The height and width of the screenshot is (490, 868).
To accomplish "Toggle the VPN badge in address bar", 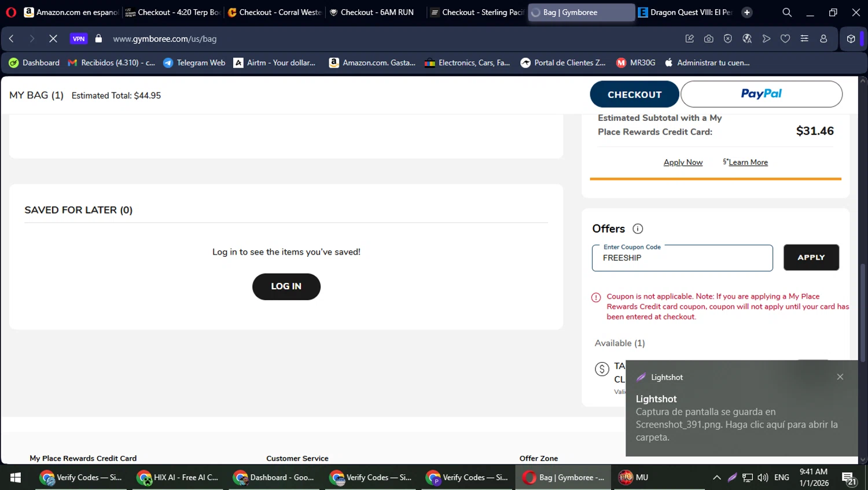I will 79,39.
